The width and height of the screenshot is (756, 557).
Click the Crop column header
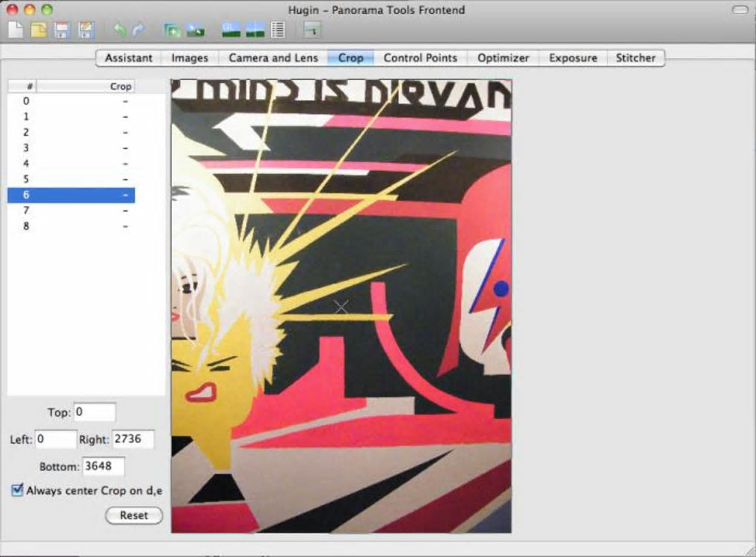click(x=86, y=86)
